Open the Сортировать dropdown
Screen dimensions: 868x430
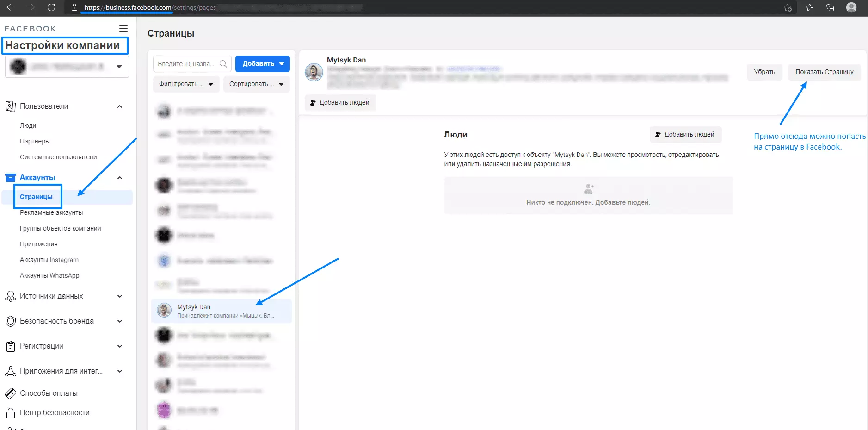pos(257,84)
